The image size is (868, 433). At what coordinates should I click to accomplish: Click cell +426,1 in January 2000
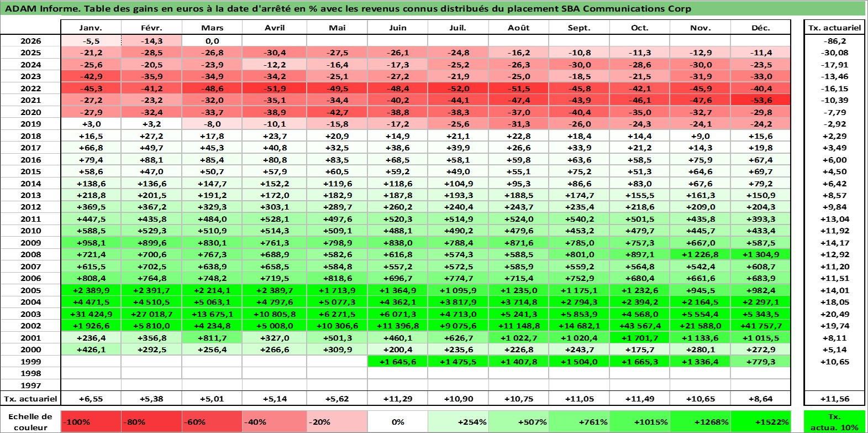coord(91,349)
